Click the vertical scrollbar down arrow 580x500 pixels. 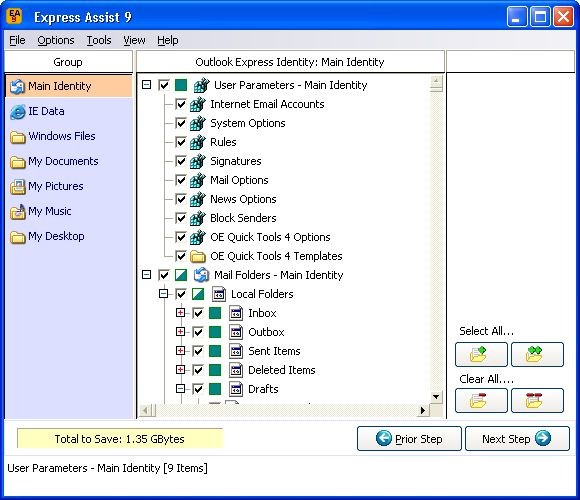coord(436,397)
